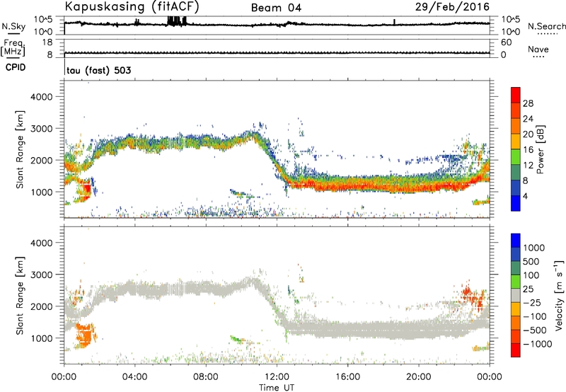Select the -500 label on velocity color bar
The image size is (566, 392).
pyautogui.click(x=536, y=330)
